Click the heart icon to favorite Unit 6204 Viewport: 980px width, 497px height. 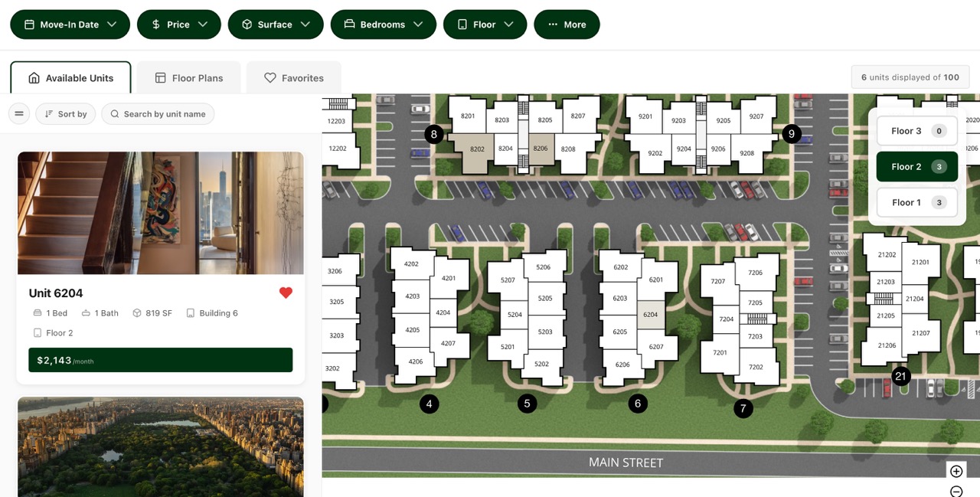[286, 293]
